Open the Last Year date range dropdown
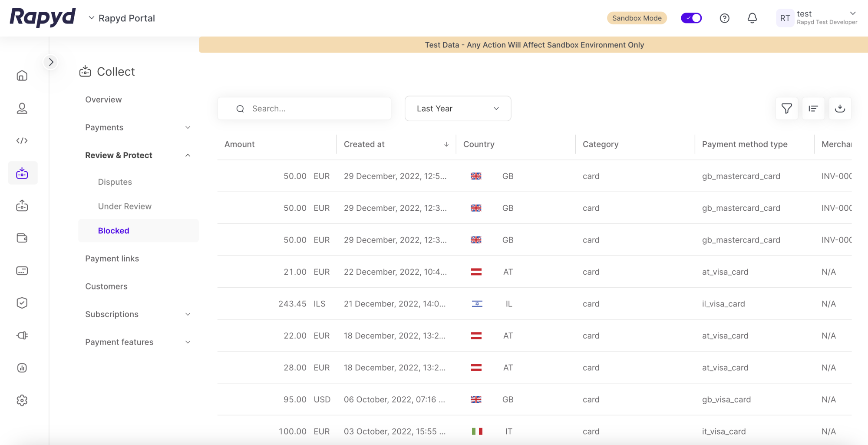The image size is (868, 445). pos(457,109)
